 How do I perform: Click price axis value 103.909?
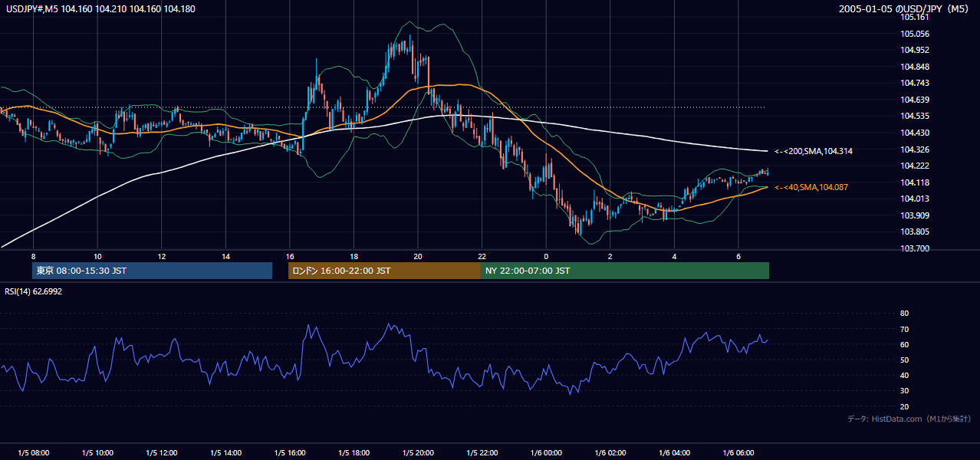pos(915,215)
